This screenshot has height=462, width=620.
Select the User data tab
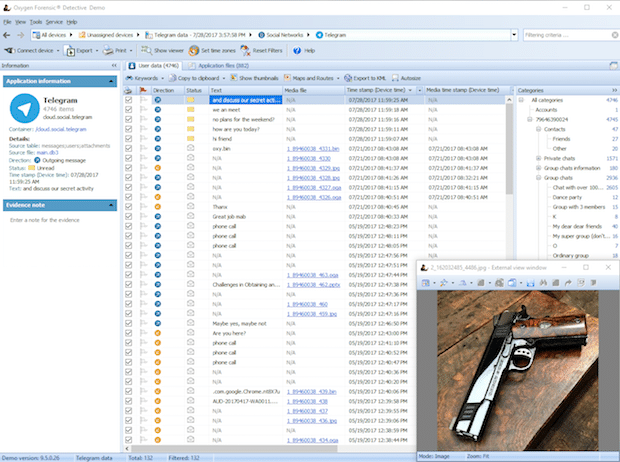click(154, 66)
